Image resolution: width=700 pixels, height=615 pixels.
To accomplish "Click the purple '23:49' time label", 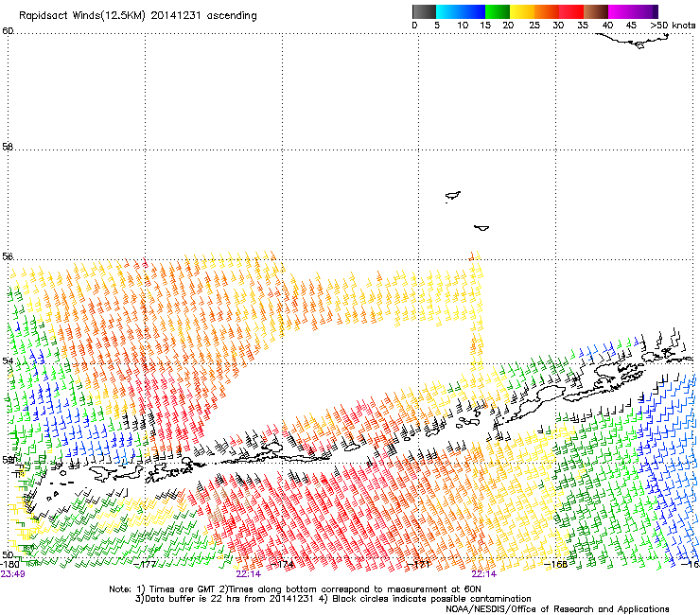I will (12, 574).
